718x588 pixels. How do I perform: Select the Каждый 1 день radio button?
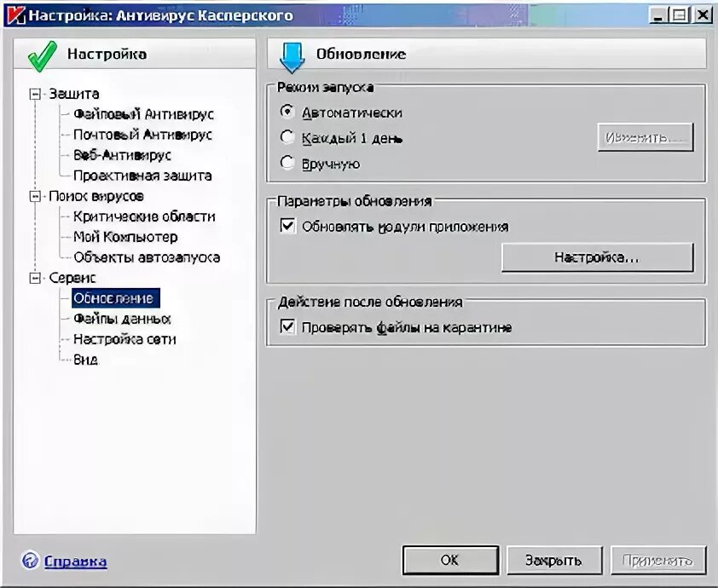[x=287, y=137]
